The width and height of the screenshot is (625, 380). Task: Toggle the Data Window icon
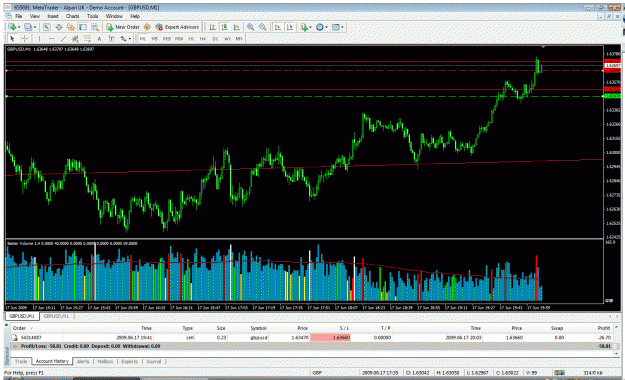pyautogui.click(x=59, y=27)
